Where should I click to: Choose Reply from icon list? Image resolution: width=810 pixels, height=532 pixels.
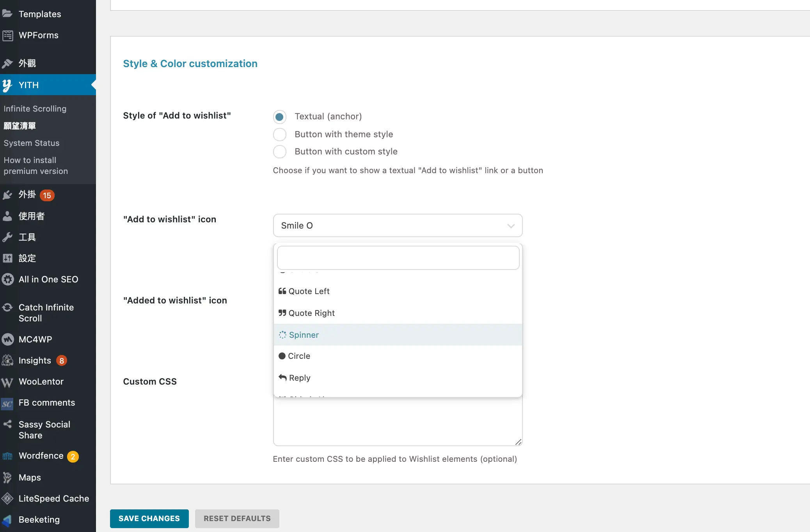point(398,378)
